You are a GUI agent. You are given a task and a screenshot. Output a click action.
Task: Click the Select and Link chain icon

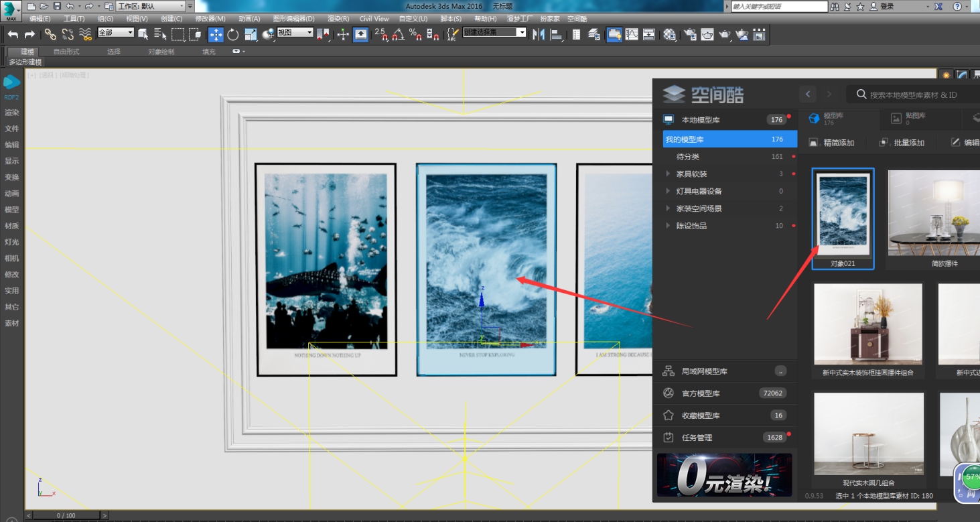click(50, 35)
